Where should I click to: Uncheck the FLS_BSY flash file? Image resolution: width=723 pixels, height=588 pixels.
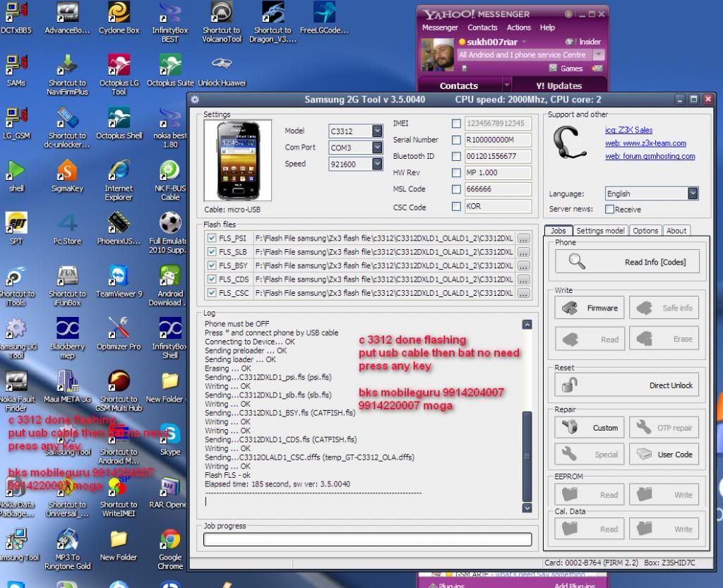212,265
